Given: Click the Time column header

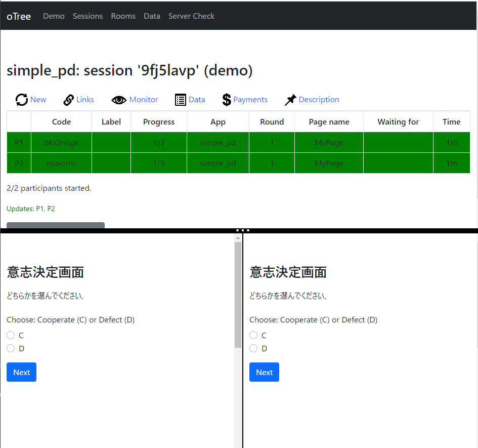Looking at the screenshot, I should coord(452,122).
